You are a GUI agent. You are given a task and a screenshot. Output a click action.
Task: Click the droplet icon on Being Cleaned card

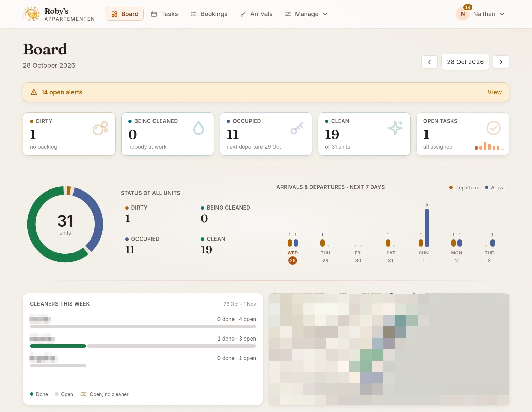(x=199, y=128)
